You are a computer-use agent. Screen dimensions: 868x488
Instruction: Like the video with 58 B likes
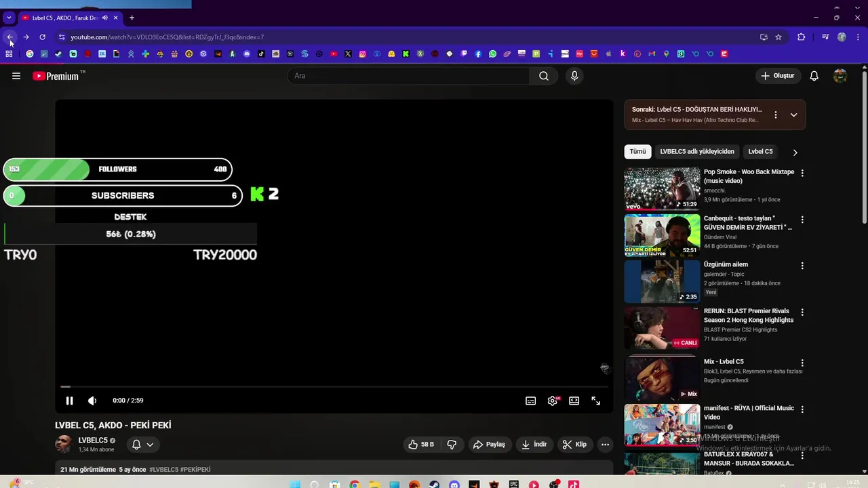point(420,445)
